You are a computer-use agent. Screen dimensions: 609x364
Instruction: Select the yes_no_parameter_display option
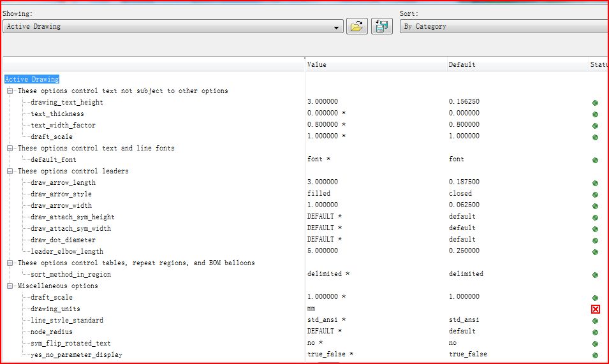(77, 354)
